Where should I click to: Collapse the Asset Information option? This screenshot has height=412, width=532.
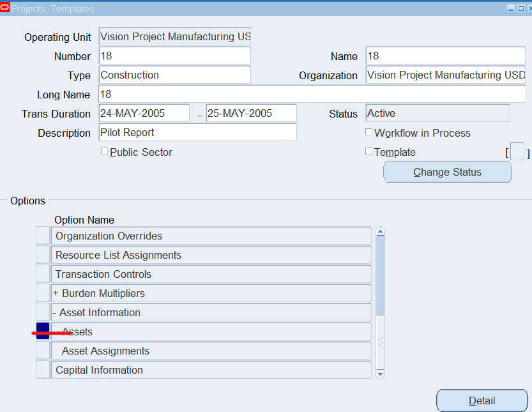point(54,312)
